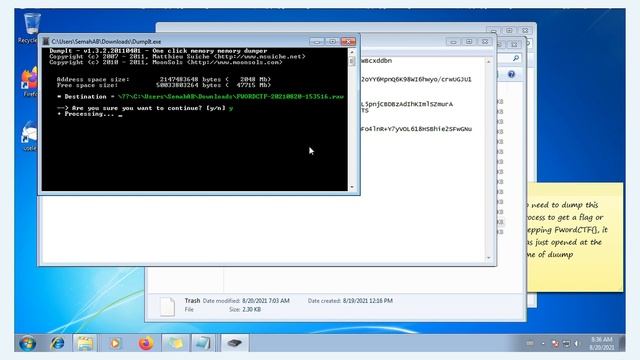The width and height of the screenshot is (640, 360).
Task: Open the Windows Start menu orb
Action: pos(28,343)
